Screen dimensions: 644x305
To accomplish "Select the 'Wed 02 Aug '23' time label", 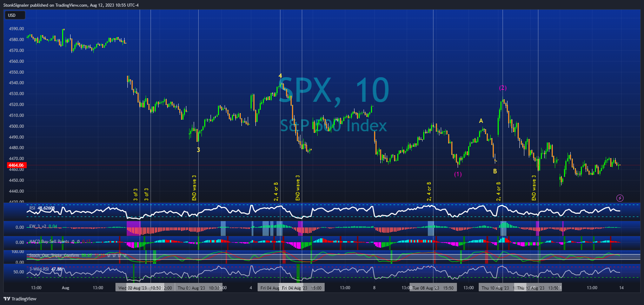I will (133, 288).
